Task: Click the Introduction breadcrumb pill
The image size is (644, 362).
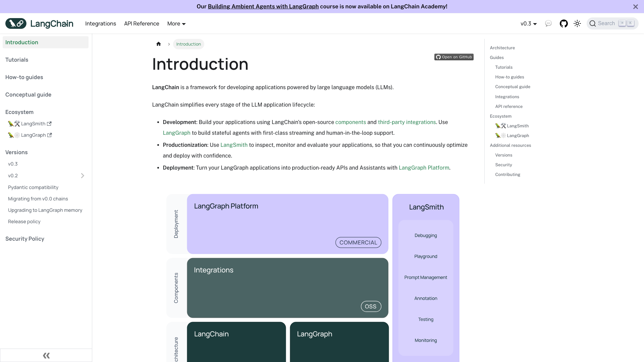Action: 189,44
